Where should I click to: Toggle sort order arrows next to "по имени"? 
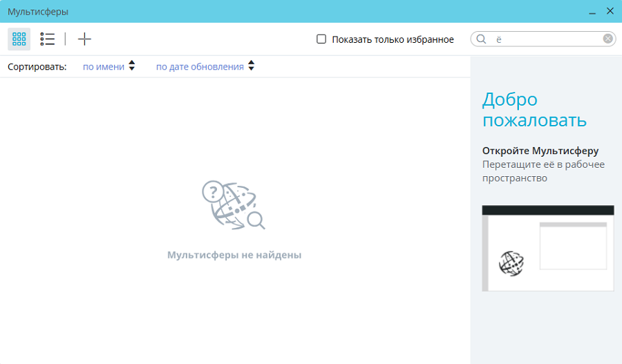coord(132,66)
